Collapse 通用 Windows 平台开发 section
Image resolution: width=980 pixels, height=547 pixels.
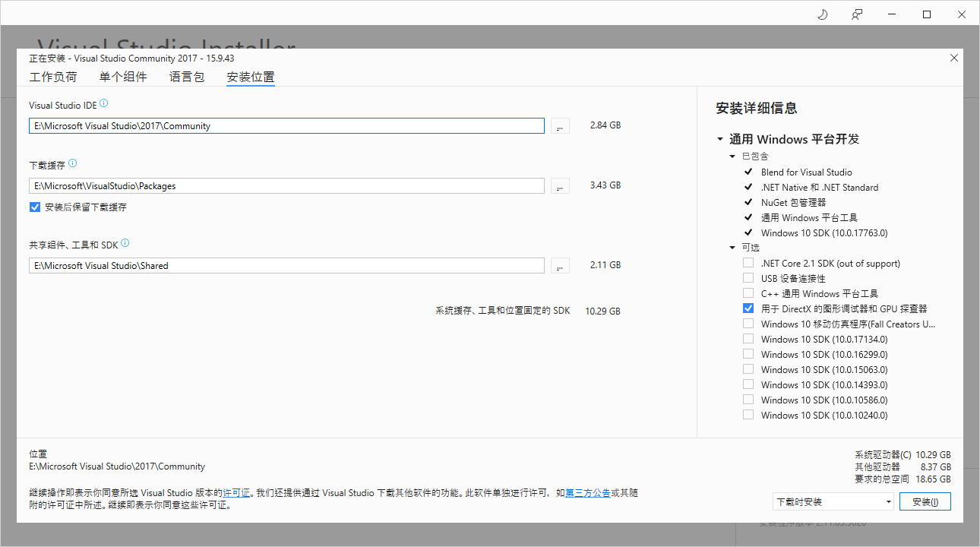click(719, 140)
